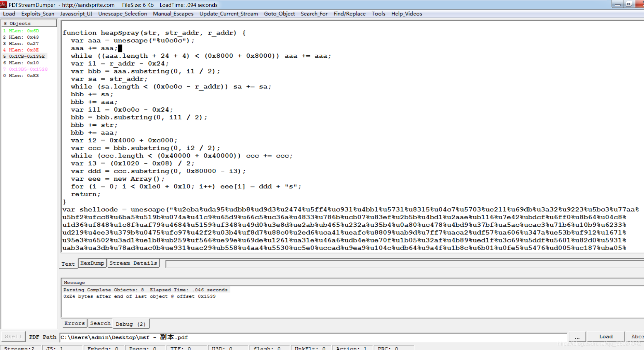Click the field next to Stream Details

click(405, 264)
